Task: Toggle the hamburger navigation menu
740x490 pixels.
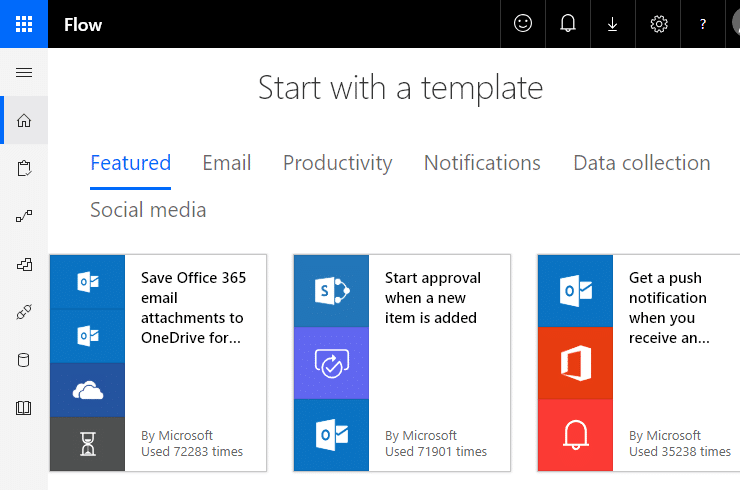Action: click(x=24, y=72)
